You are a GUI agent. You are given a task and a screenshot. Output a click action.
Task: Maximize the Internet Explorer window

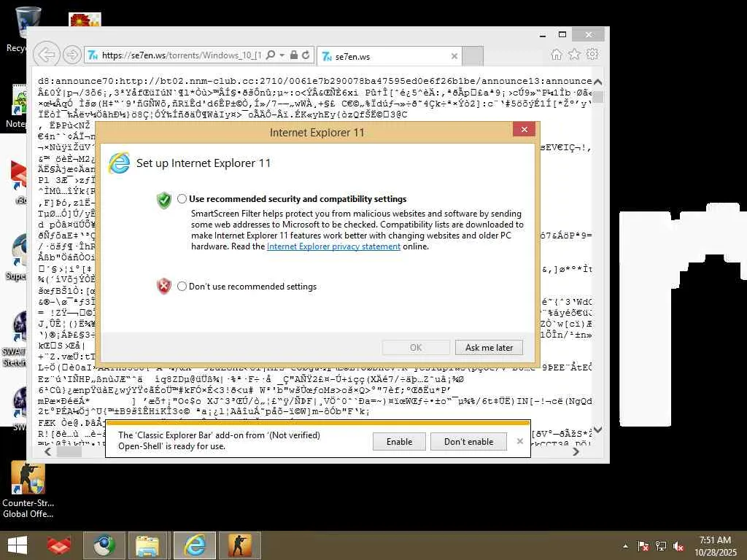tap(562, 35)
